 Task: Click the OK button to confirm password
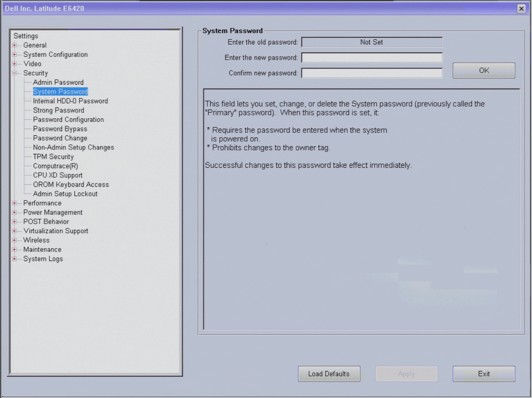[x=483, y=70]
